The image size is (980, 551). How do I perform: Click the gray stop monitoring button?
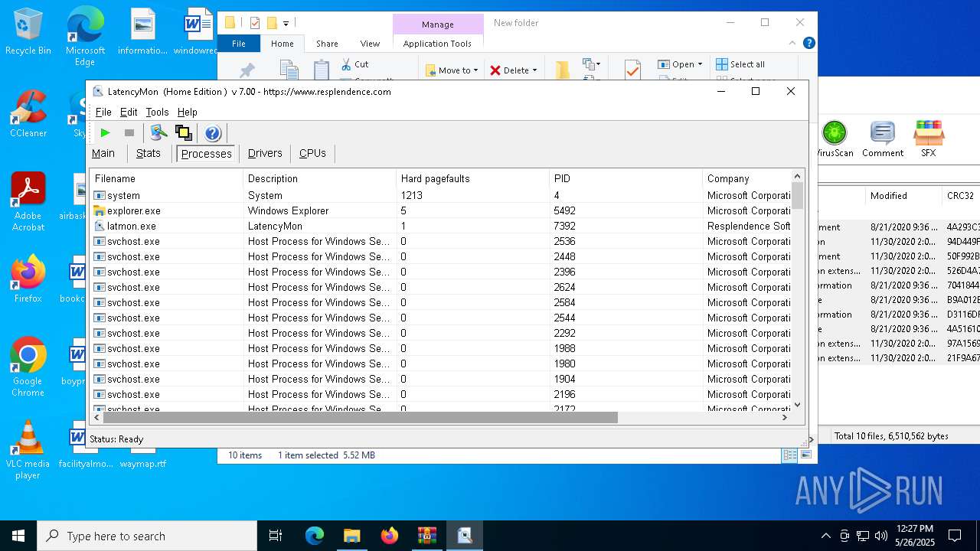point(129,132)
